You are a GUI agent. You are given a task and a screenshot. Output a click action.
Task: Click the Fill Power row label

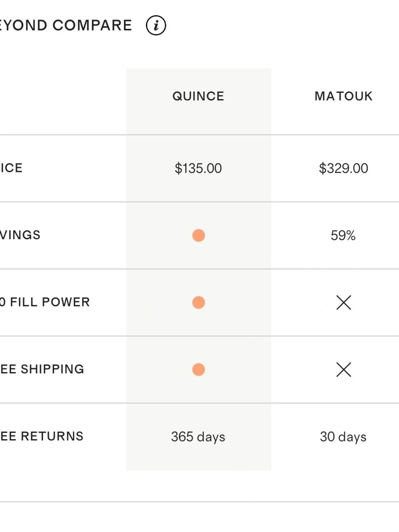coord(45,302)
